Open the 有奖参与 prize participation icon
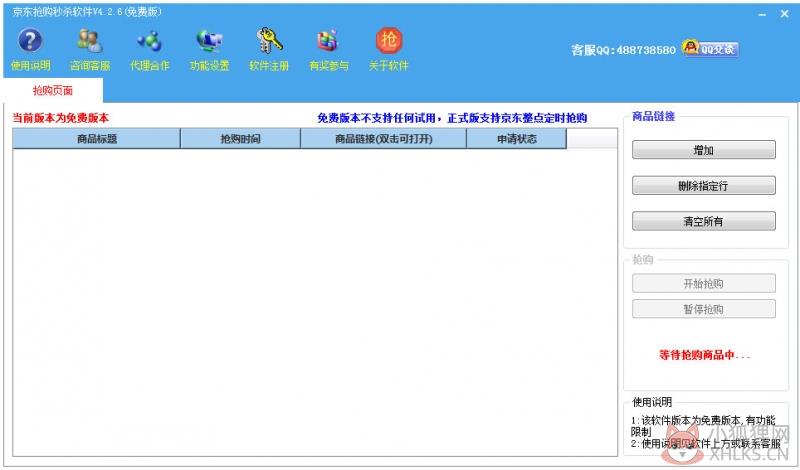The height and width of the screenshot is (470, 800). click(329, 49)
